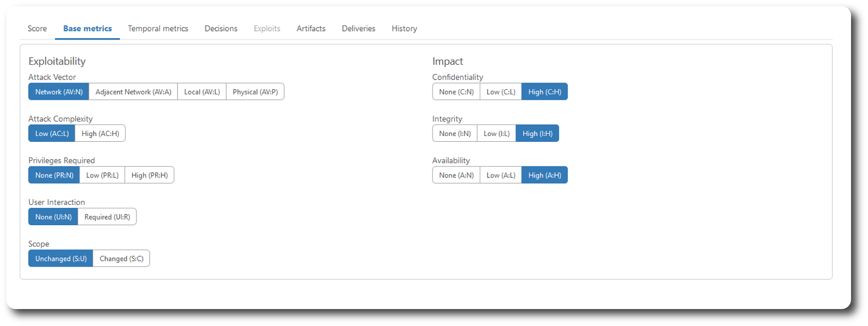The height and width of the screenshot is (326, 868).
Task: Set Scope to Changed (S:C)
Action: (x=122, y=258)
